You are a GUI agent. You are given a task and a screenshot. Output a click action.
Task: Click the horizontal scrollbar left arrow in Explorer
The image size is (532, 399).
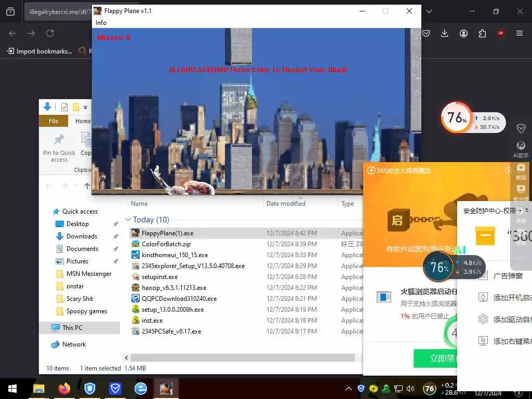pos(126,357)
